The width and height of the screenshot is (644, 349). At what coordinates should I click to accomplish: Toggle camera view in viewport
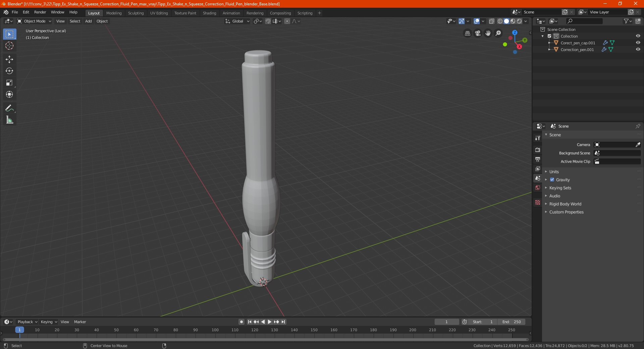(x=478, y=33)
